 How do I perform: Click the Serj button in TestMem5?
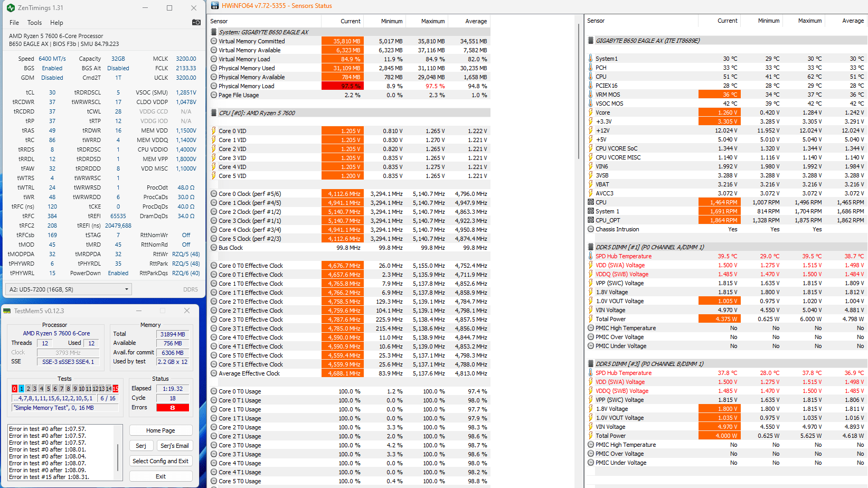[x=141, y=446]
